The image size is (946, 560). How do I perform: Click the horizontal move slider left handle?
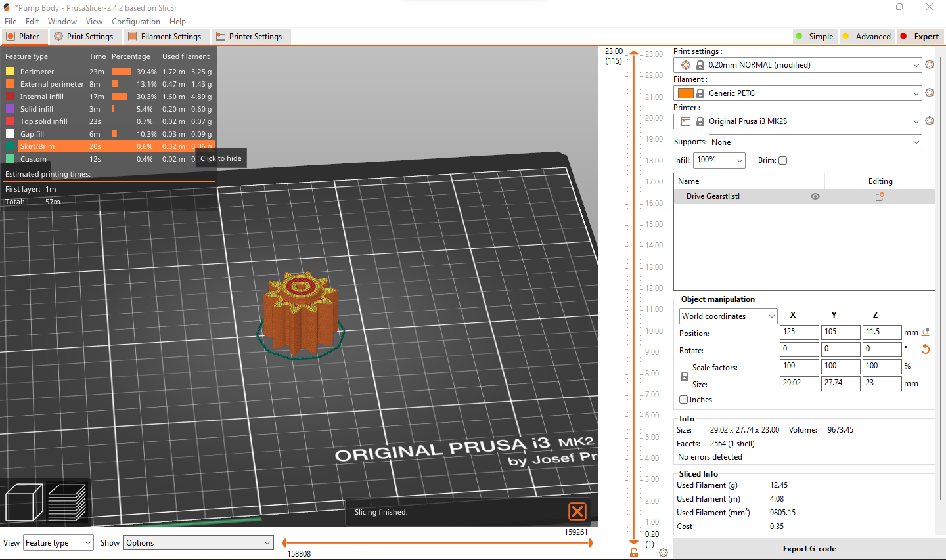click(x=284, y=543)
